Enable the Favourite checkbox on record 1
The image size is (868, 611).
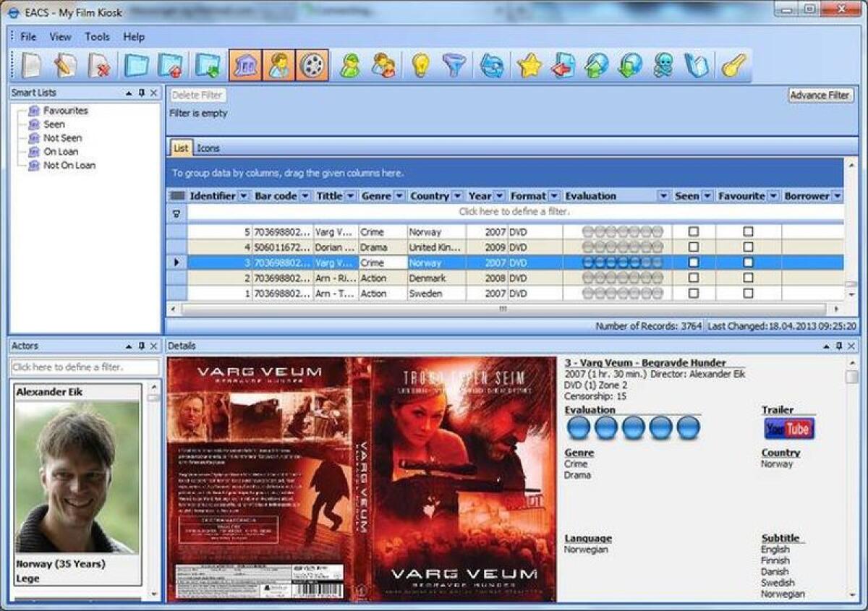[x=749, y=293]
